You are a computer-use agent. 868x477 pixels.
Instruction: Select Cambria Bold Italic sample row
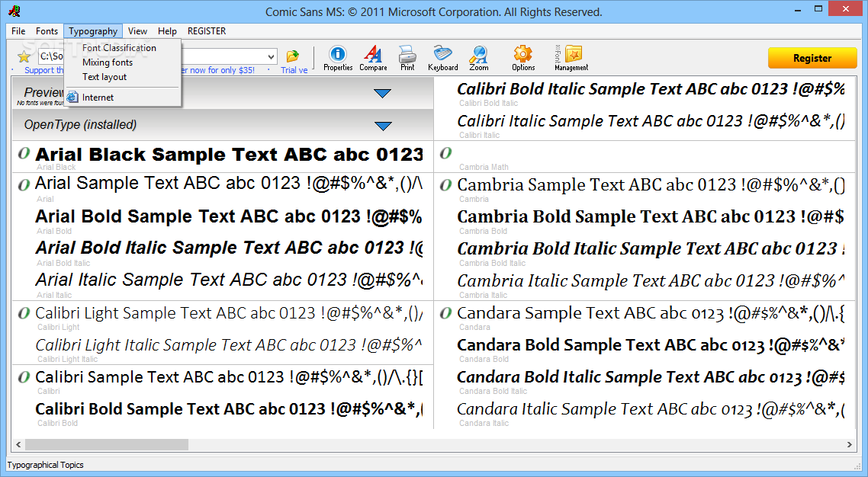tap(651, 248)
